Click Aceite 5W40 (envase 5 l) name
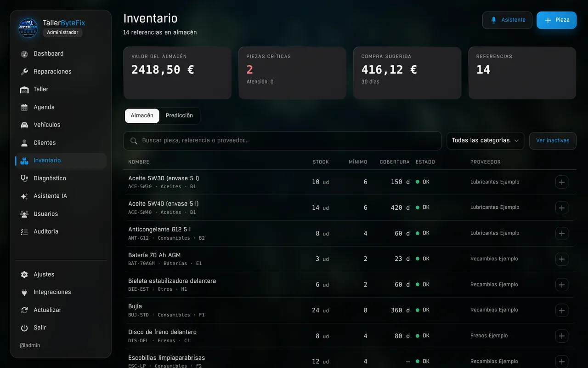The width and height of the screenshot is (588, 368). (x=164, y=204)
